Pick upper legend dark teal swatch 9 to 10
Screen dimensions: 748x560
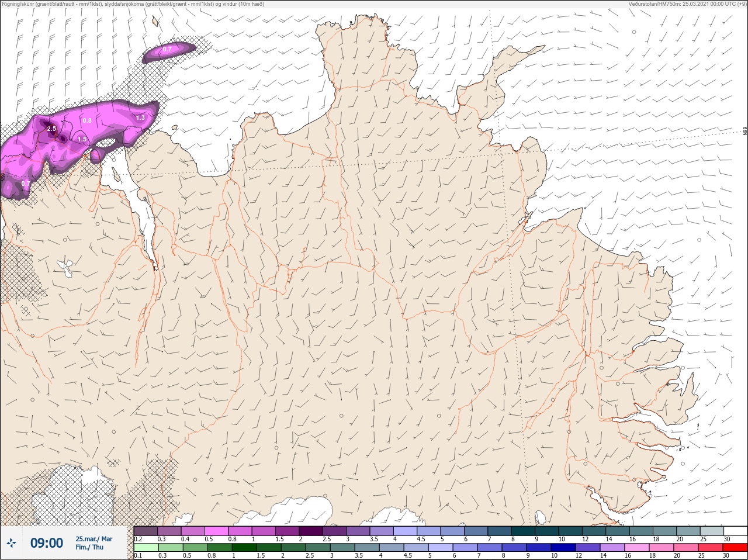tap(547, 531)
